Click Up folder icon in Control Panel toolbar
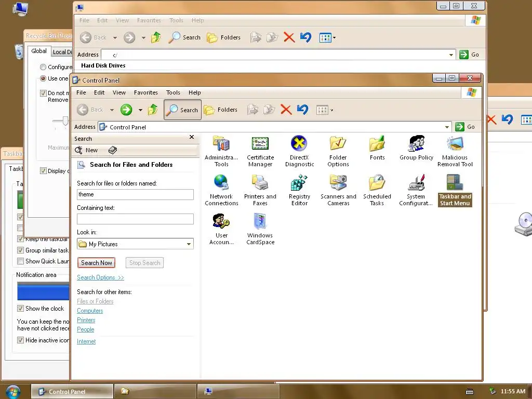532x399 pixels. point(153,110)
